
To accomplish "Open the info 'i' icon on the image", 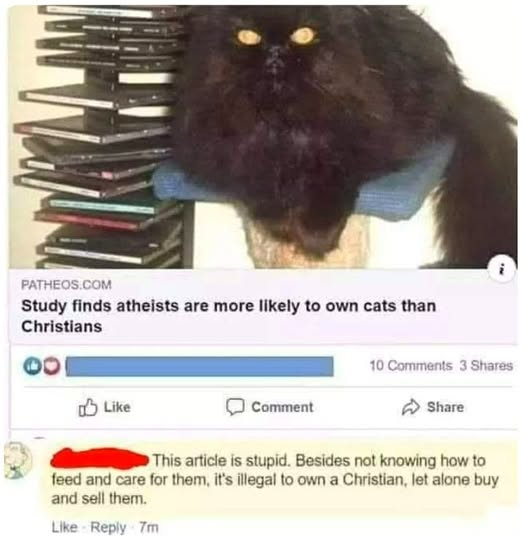I will [503, 269].
